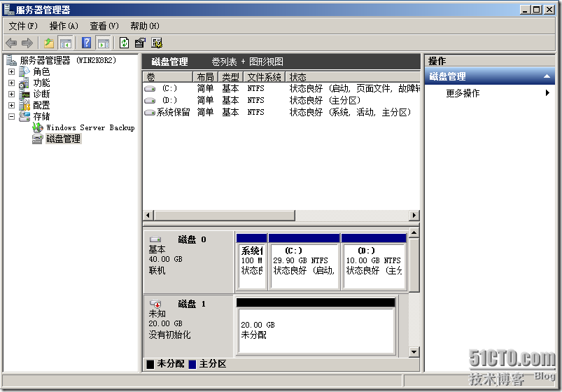Click the 未分配 black legend swatch

click(150, 365)
